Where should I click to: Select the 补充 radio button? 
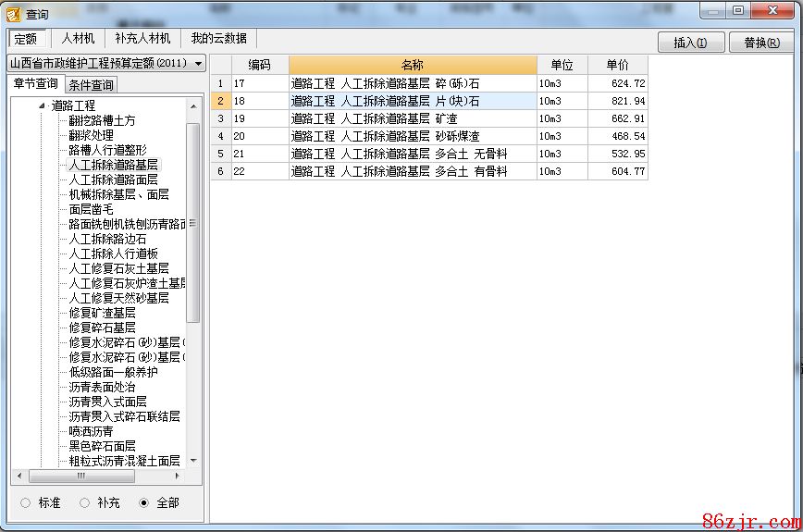pyautogui.click(x=84, y=502)
